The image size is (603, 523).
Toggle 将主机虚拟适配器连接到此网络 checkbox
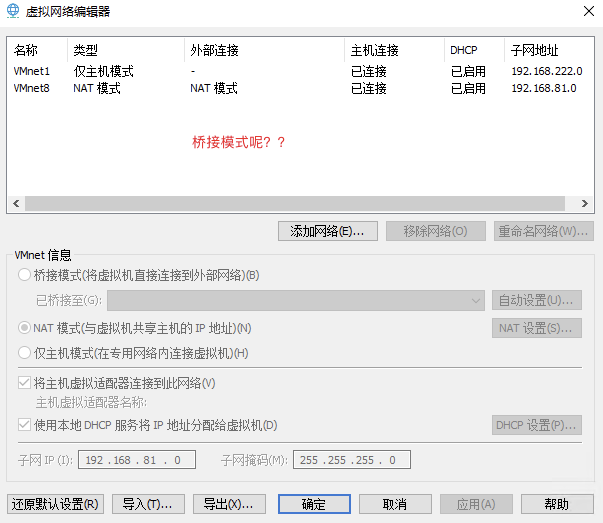(25, 383)
